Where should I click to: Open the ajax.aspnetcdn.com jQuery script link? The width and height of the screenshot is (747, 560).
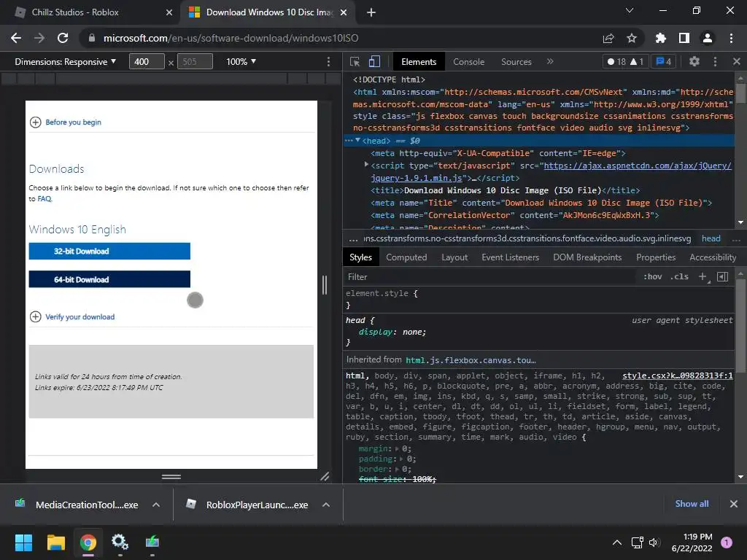click(638, 166)
